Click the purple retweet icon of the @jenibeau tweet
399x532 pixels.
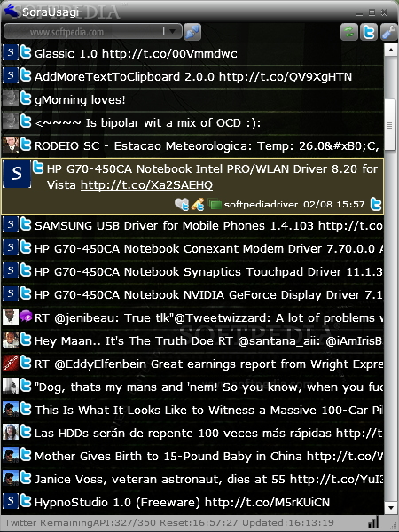click(26, 317)
